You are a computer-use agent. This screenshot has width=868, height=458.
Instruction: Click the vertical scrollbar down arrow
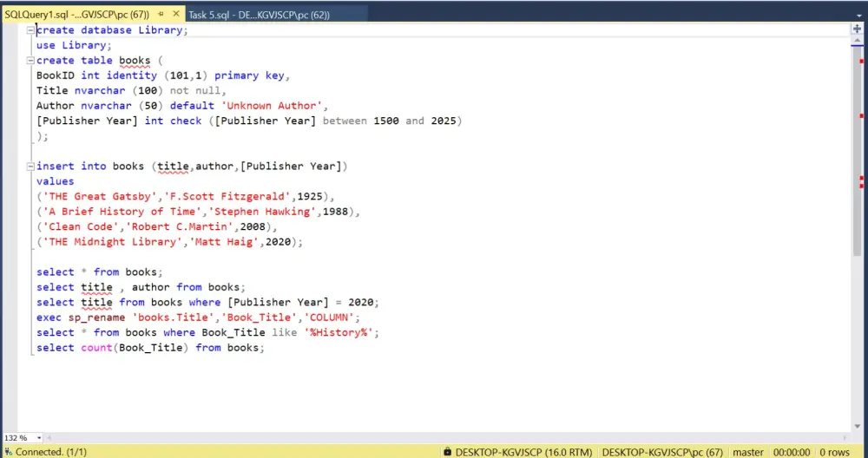[x=858, y=427]
